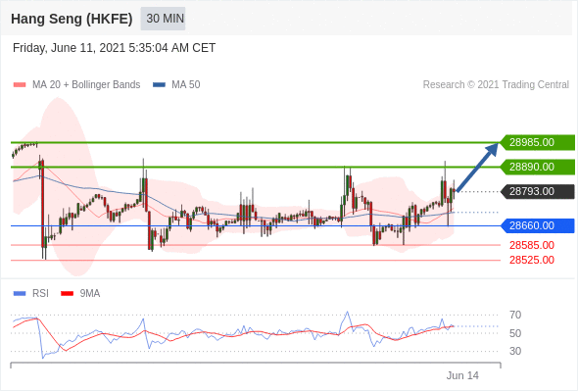Viewport: 578px width, 392px height.
Task: Click the RSI blue legend swatch
Action: point(20,294)
